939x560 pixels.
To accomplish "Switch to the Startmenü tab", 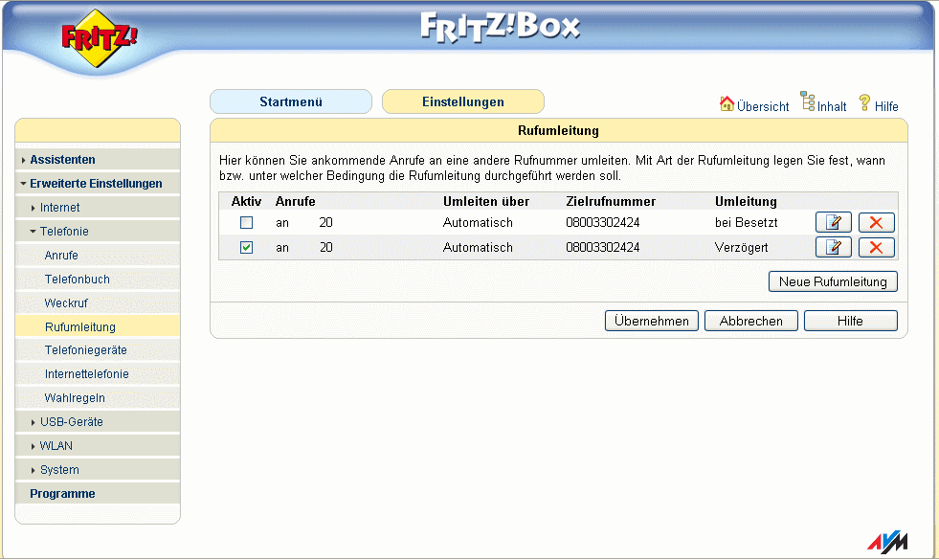I will coord(291,101).
